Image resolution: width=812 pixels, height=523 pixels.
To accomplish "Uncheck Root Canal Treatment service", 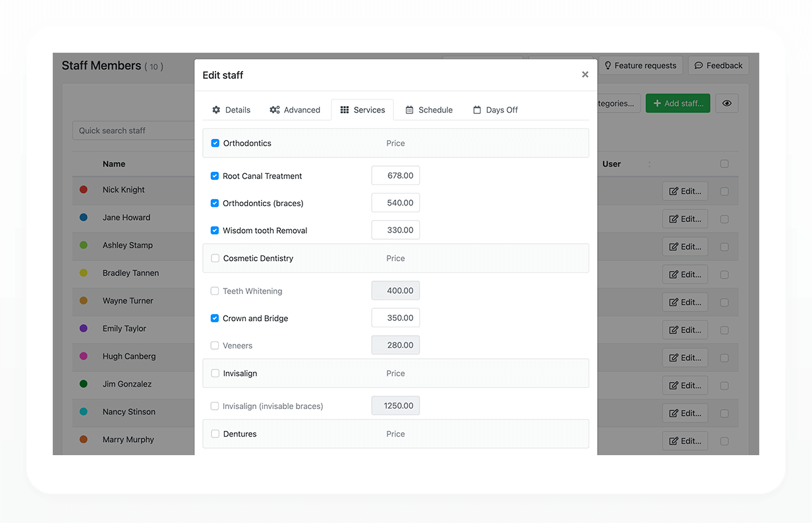I will point(214,176).
